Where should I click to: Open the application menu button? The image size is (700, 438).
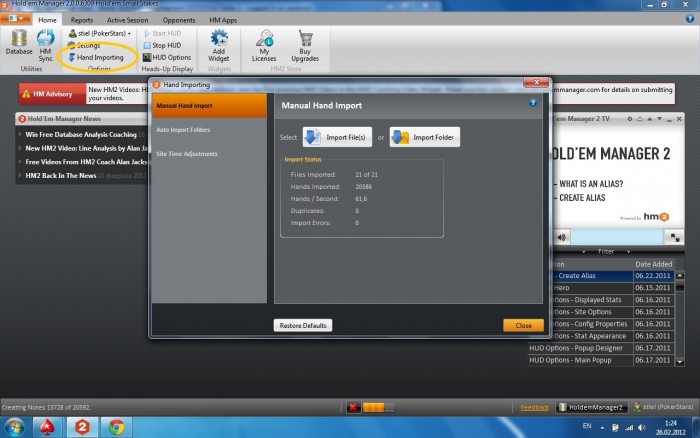pos(16,18)
